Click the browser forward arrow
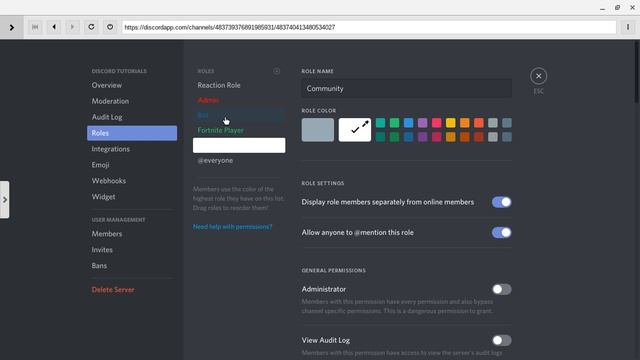The width and height of the screenshot is (640, 360). [x=72, y=27]
